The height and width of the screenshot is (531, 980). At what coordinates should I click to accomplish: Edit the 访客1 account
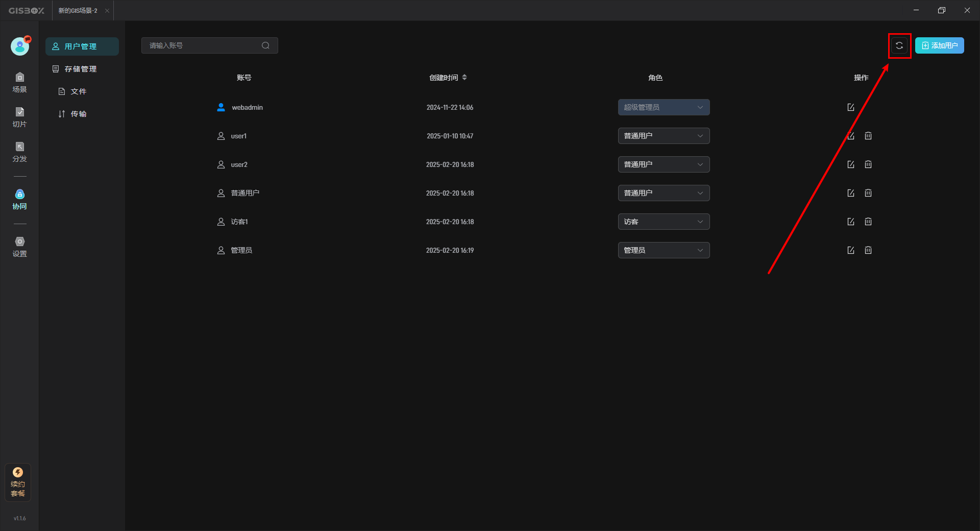[851, 222]
